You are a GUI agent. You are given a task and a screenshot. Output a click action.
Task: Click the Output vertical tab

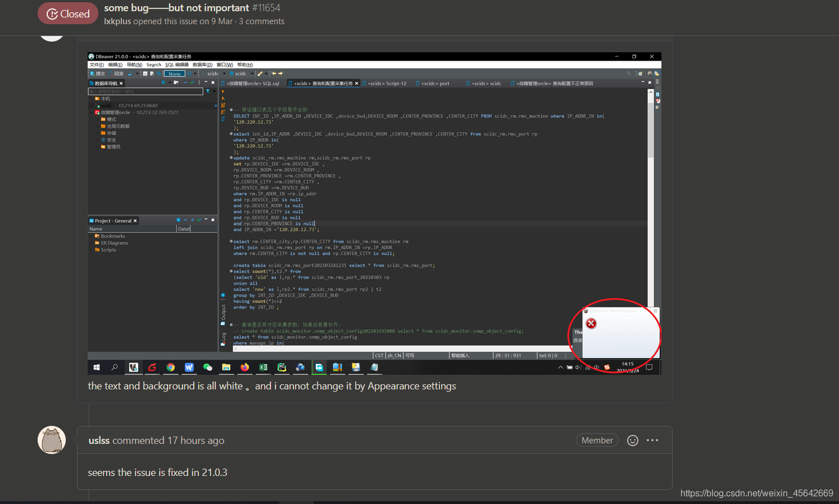[223, 315]
